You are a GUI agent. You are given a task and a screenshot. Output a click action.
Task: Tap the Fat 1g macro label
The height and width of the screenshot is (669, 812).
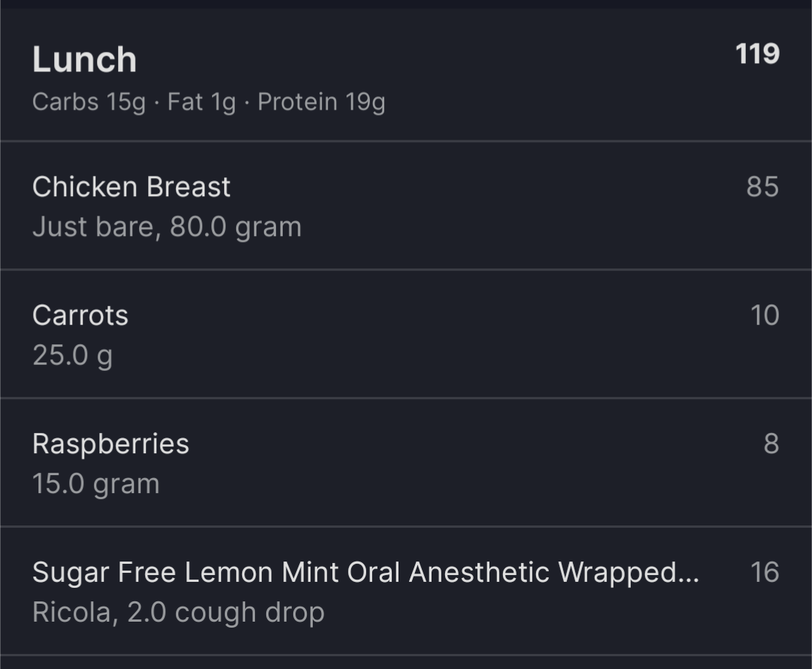pyautogui.click(x=201, y=102)
